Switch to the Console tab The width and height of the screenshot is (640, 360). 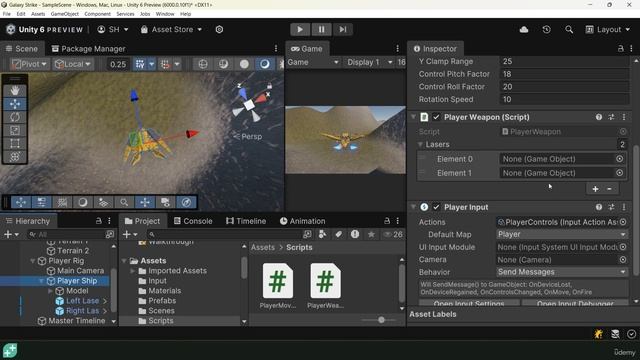[193, 221]
